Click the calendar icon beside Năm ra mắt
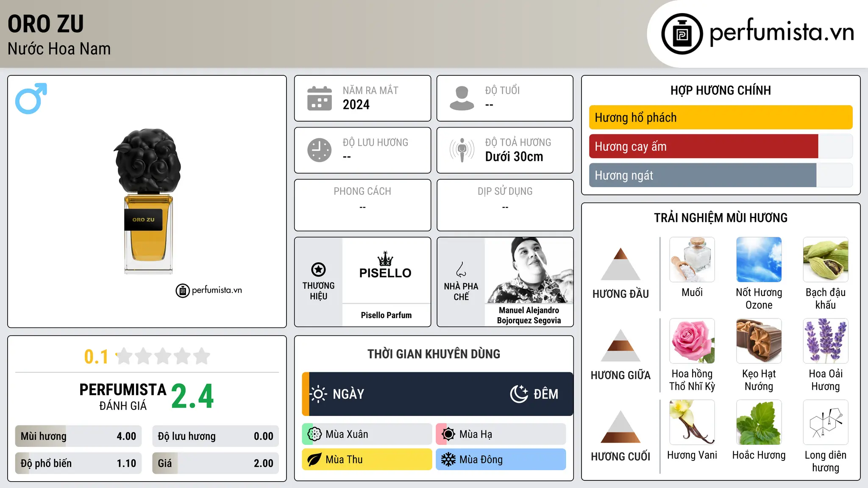This screenshot has height=488, width=868. pos(320,98)
